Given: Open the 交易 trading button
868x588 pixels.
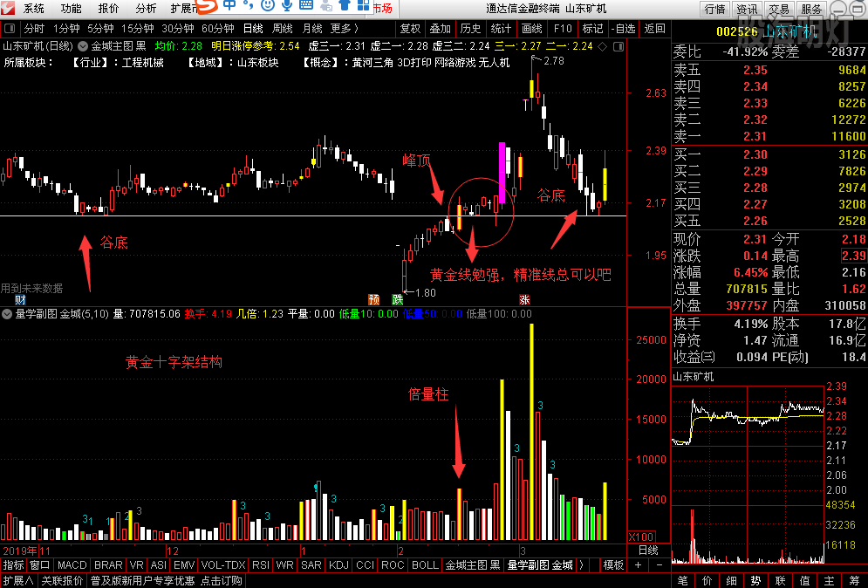Looking at the screenshot, I should [779, 10].
